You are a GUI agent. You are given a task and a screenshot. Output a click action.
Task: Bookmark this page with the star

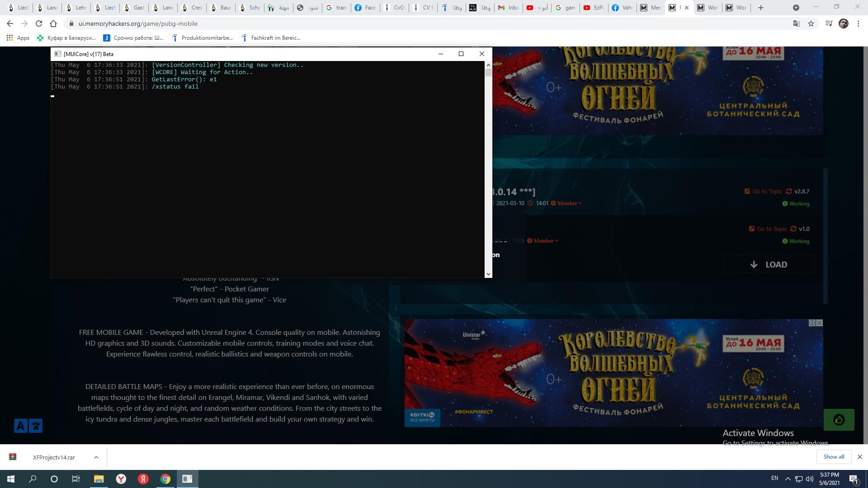pos(811,23)
